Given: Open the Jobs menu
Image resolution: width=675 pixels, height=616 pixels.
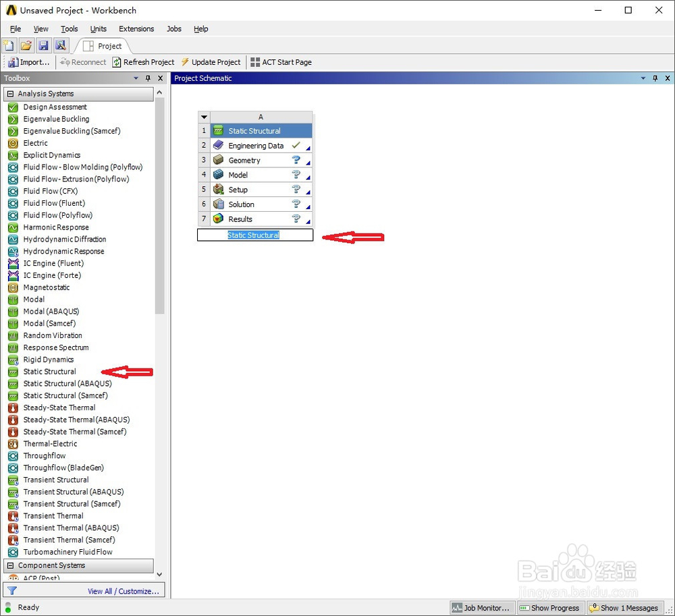Looking at the screenshot, I should pyautogui.click(x=174, y=29).
